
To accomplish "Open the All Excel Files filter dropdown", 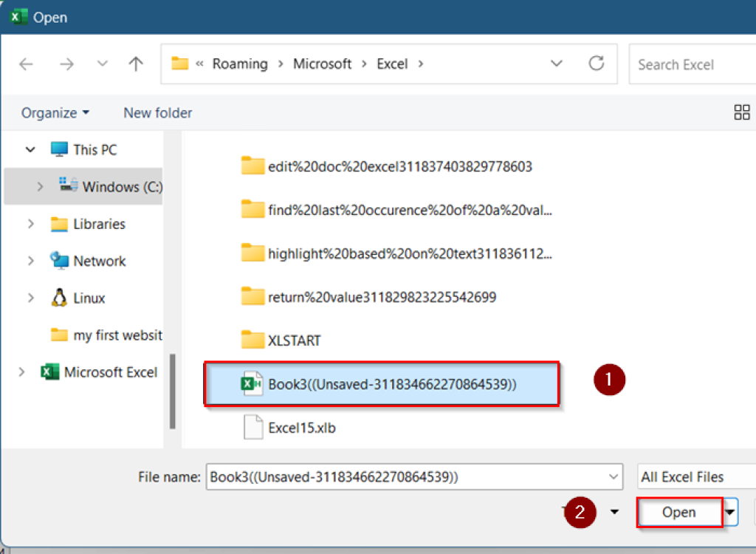I will pyautogui.click(x=694, y=476).
